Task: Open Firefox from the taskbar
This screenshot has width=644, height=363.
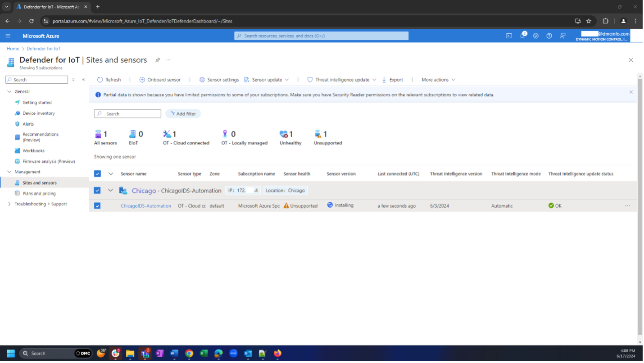Action: pyautogui.click(x=277, y=353)
